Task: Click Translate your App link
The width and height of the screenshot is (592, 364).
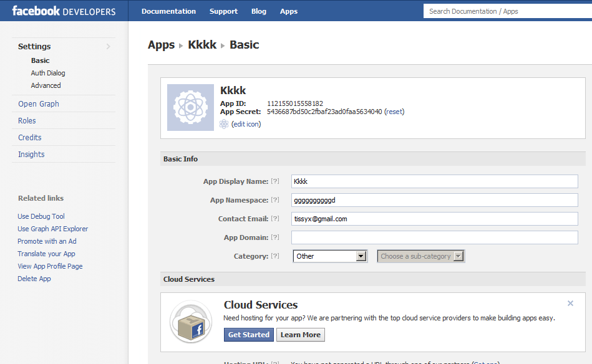Action: [x=46, y=254]
